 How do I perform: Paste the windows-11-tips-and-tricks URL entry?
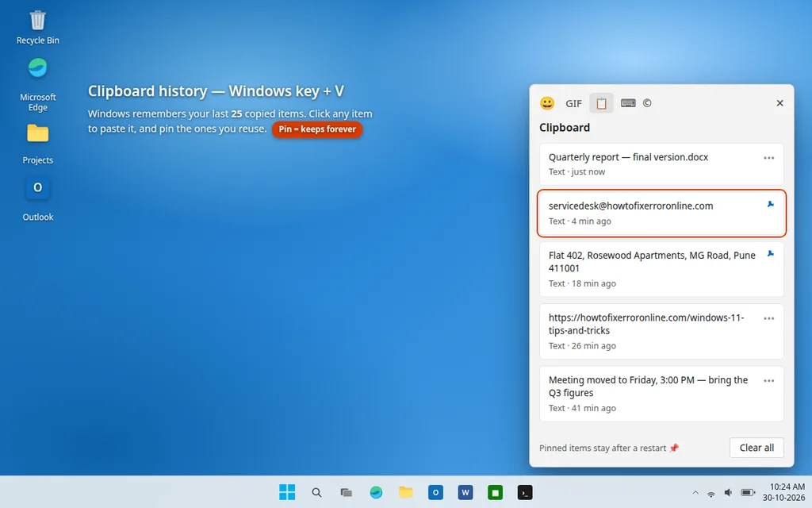(x=661, y=331)
